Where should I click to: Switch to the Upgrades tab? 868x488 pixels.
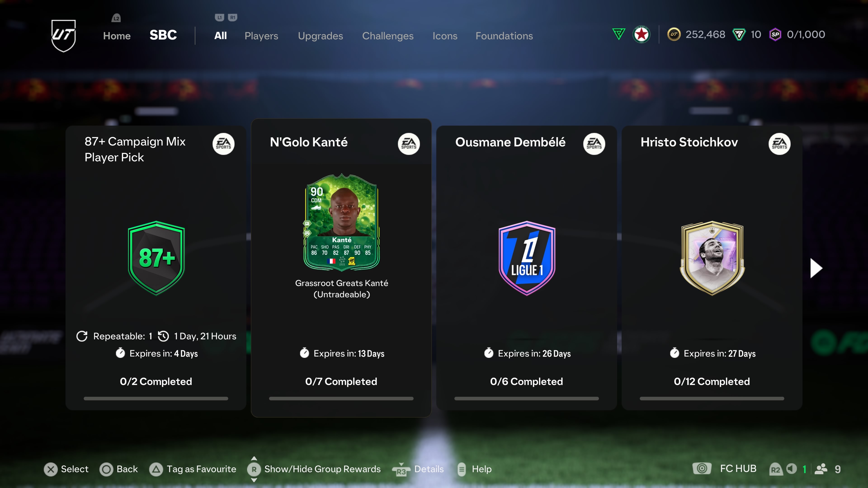[x=321, y=36]
